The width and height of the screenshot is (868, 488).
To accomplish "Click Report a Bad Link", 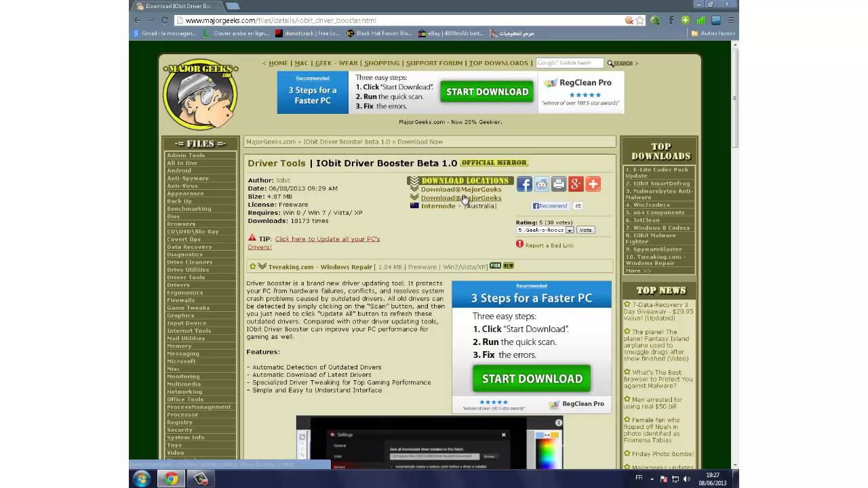I will click(549, 245).
